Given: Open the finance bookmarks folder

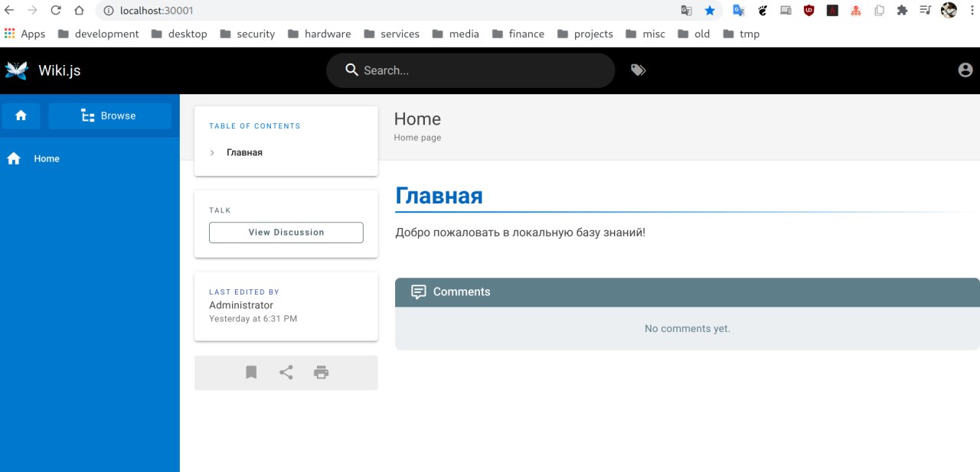Looking at the screenshot, I should click(518, 34).
